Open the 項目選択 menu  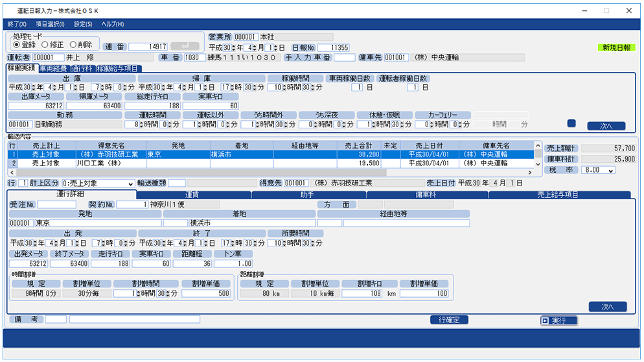[50, 24]
